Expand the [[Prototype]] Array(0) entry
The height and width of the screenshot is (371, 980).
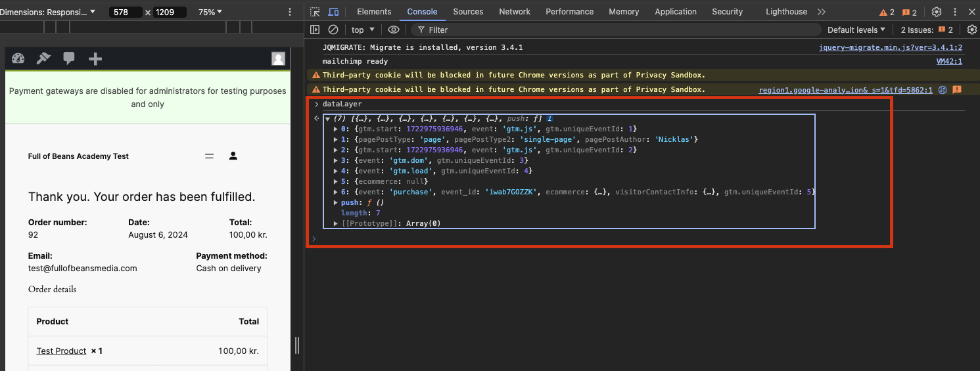337,224
